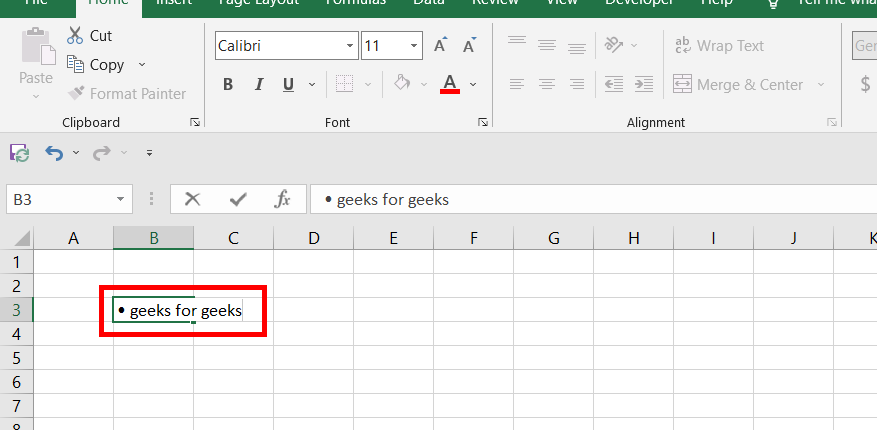
Task: Click the Align Right icon
Action: coord(577,84)
